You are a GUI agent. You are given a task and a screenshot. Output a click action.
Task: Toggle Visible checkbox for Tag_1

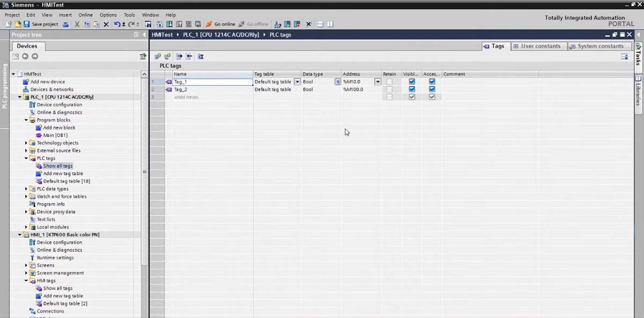coord(412,82)
